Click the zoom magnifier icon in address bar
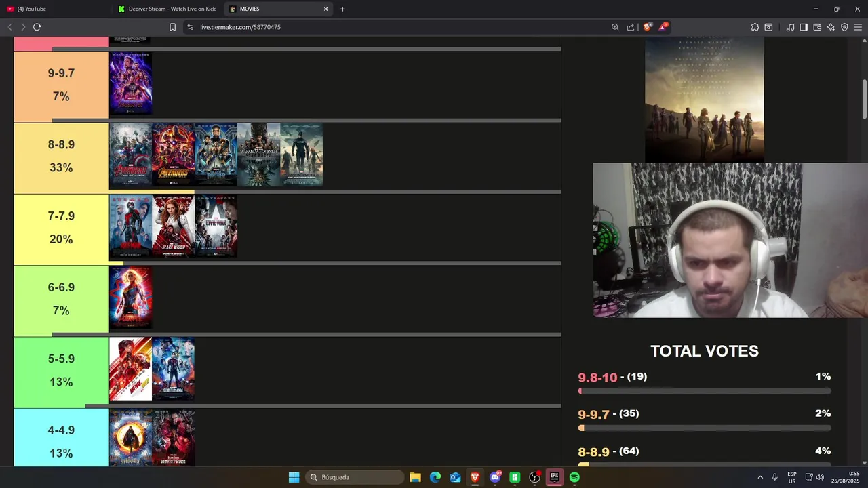This screenshot has height=488, width=868. pyautogui.click(x=615, y=27)
